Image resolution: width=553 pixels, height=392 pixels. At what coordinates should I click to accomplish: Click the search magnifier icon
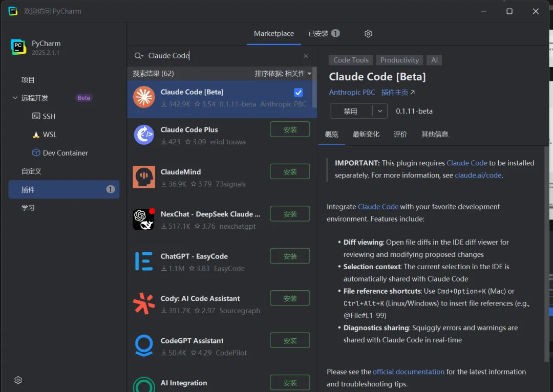(138, 56)
